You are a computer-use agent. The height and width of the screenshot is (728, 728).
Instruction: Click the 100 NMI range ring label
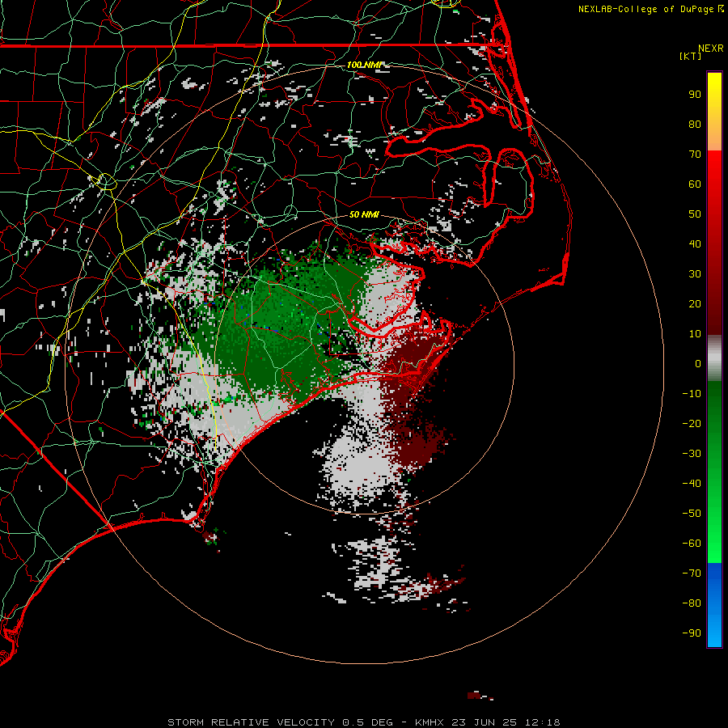coord(365,65)
